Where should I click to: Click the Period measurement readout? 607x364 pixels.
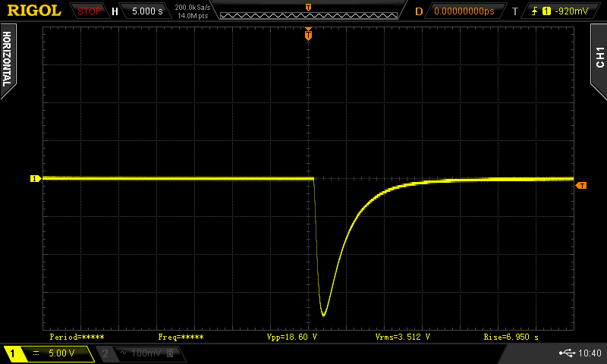point(77,337)
